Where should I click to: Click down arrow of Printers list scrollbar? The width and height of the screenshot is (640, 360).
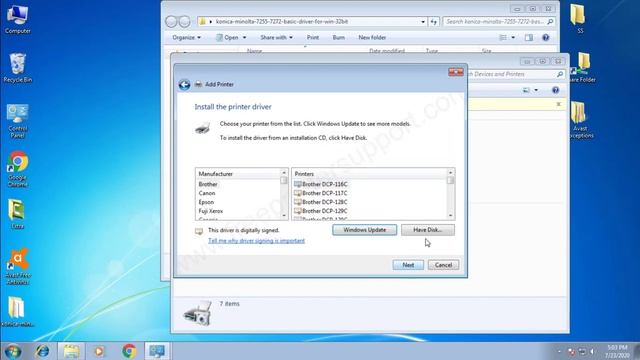(451, 216)
